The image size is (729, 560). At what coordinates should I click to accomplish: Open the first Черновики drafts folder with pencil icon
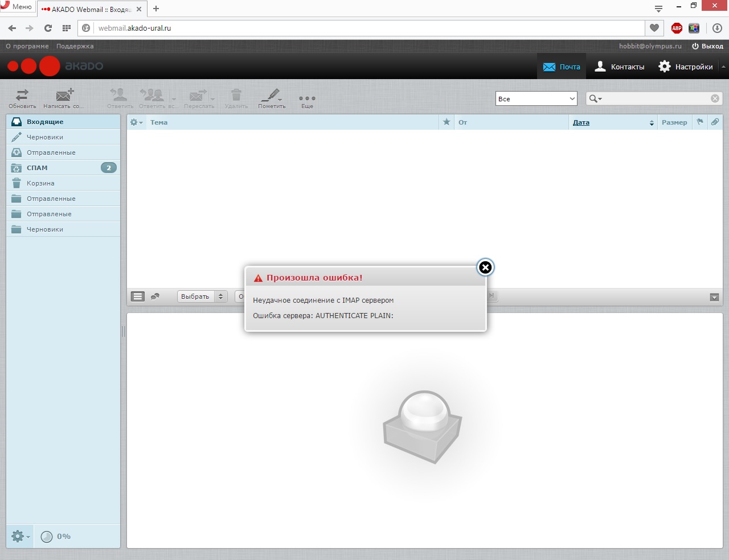[63, 137]
